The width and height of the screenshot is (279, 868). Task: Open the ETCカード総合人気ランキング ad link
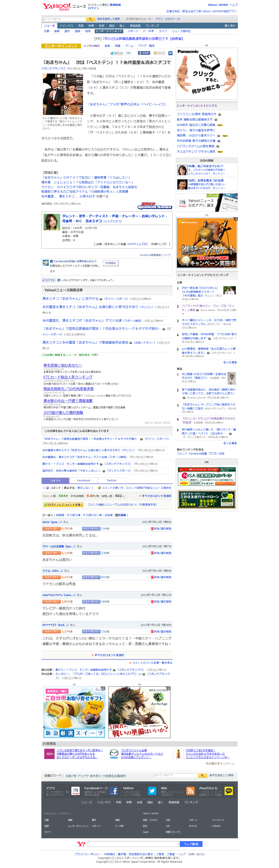[x=68, y=377]
